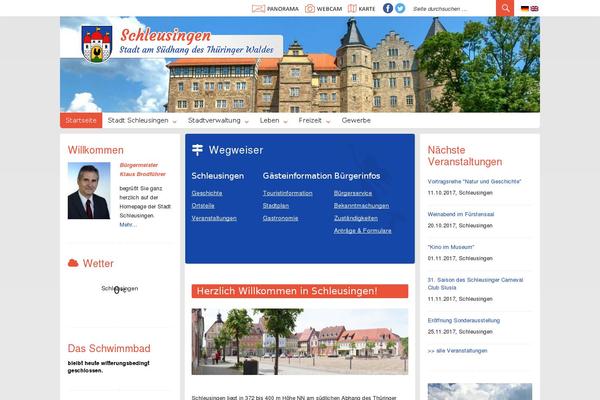Open the Webcam camera icon
This screenshot has height=400, width=600.
pos(310,8)
